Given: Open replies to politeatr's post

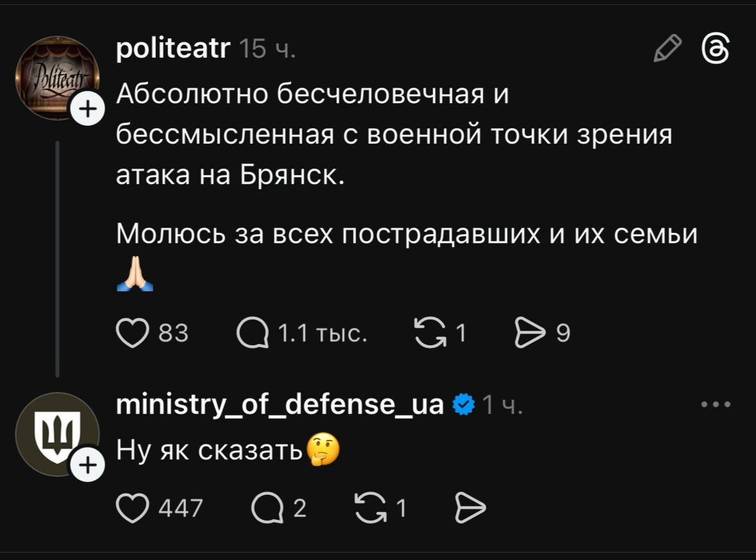Looking at the screenshot, I should pyautogui.click(x=254, y=332).
